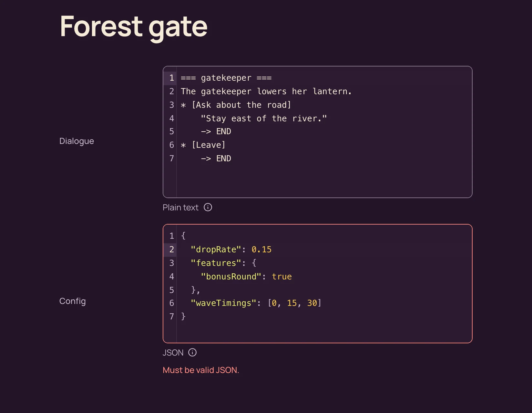
Task: Click the "-> END" on Dialogue line 5
Action: (216, 131)
